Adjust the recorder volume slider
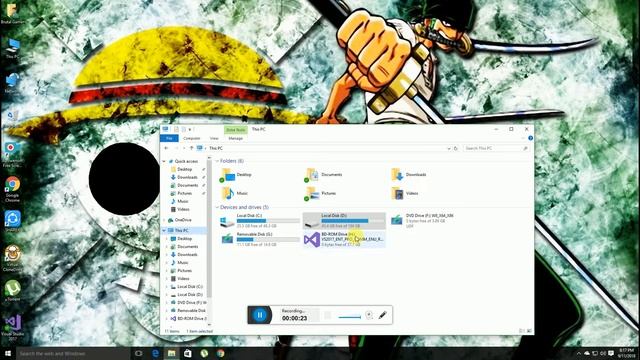This screenshot has width=640, height=360. point(350,317)
